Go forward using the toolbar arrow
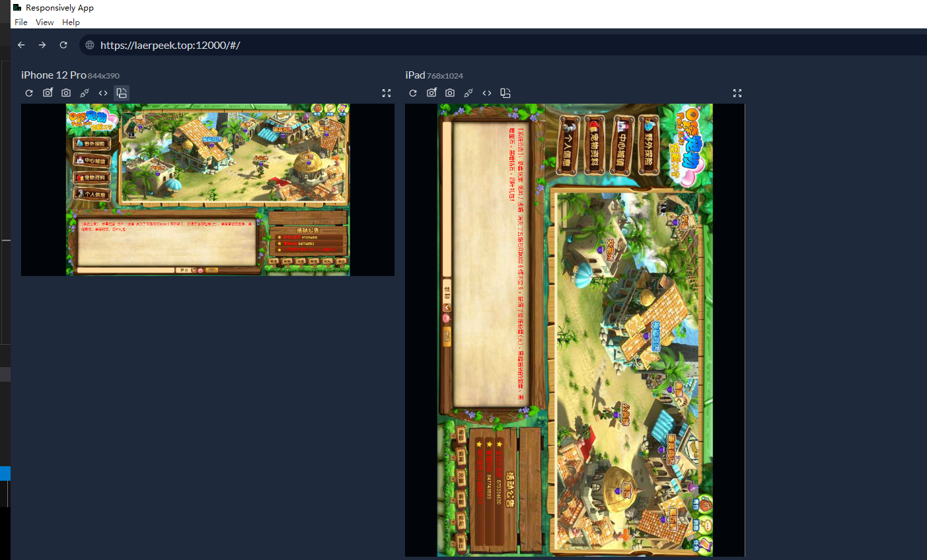The height and width of the screenshot is (560, 927). (x=42, y=45)
